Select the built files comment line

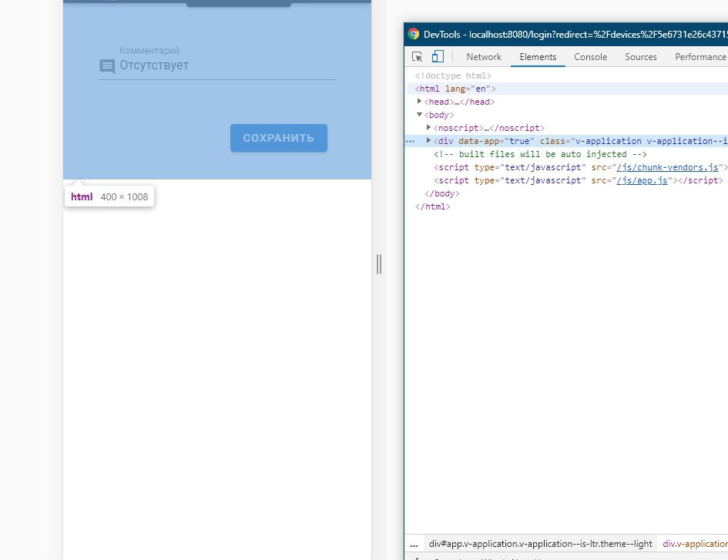pos(540,154)
